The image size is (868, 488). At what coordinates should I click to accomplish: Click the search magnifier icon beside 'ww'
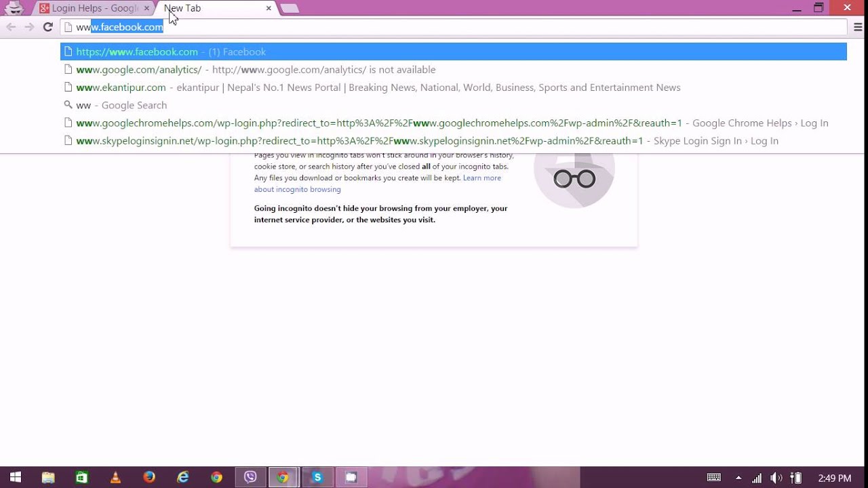click(x=68, y=105)
